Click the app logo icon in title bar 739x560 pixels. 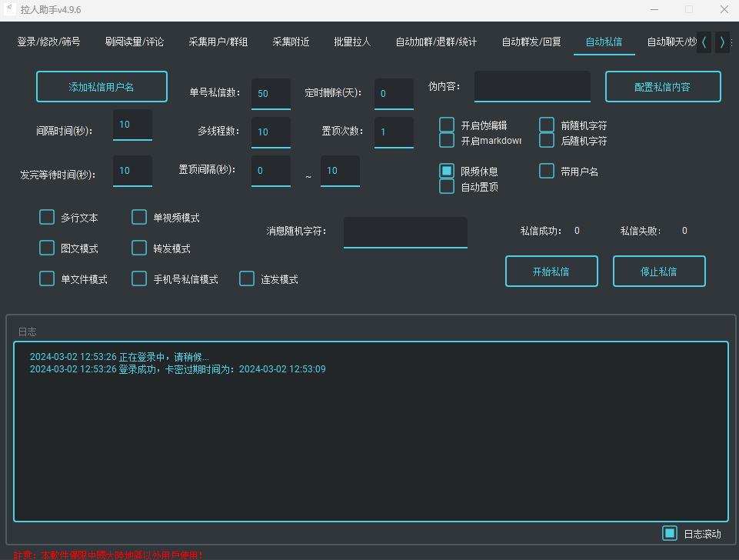(11, 10)
